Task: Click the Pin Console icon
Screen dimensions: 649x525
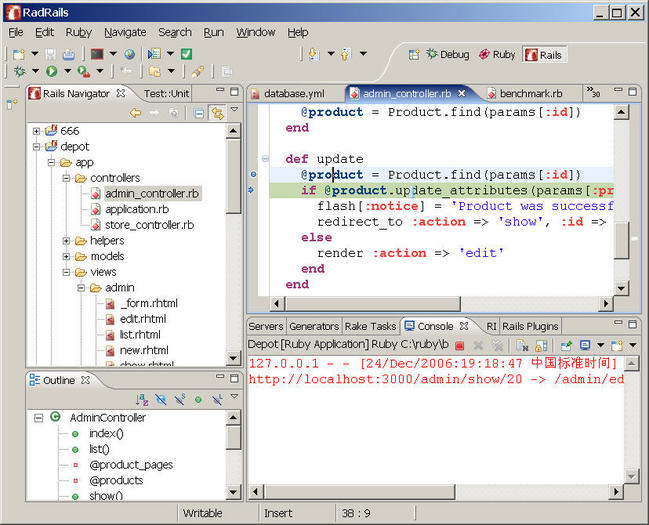Action: (566, 345)
